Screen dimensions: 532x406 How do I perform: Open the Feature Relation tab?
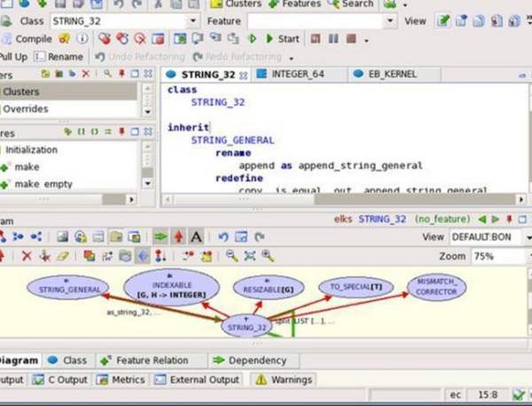tap(152, 361)
